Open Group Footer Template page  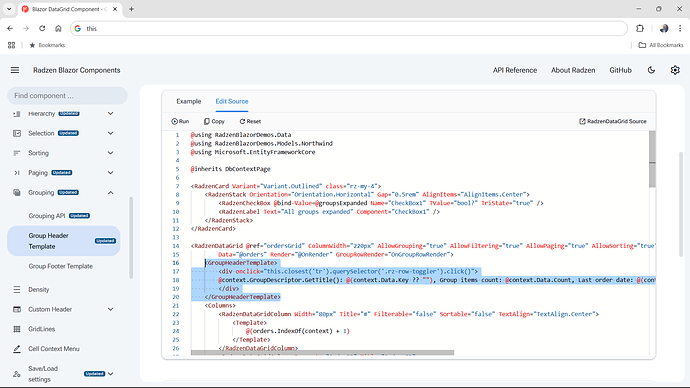coord(61,266)
